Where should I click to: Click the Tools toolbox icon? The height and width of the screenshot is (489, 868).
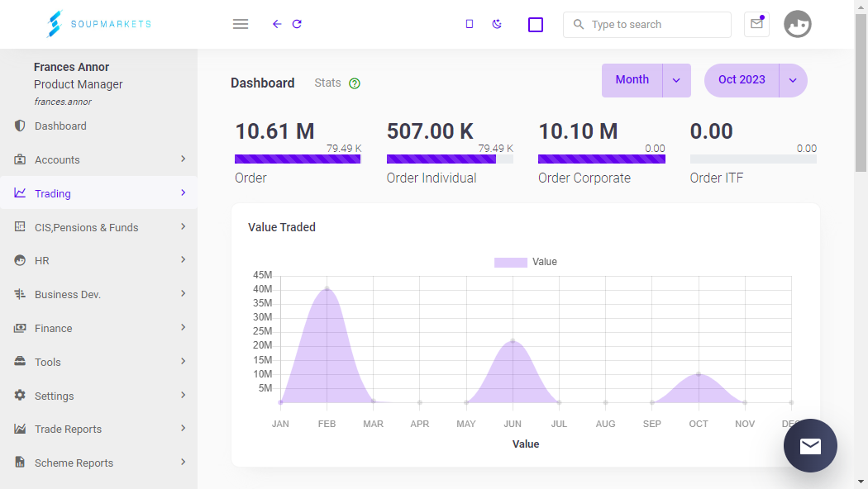point(20,361)
